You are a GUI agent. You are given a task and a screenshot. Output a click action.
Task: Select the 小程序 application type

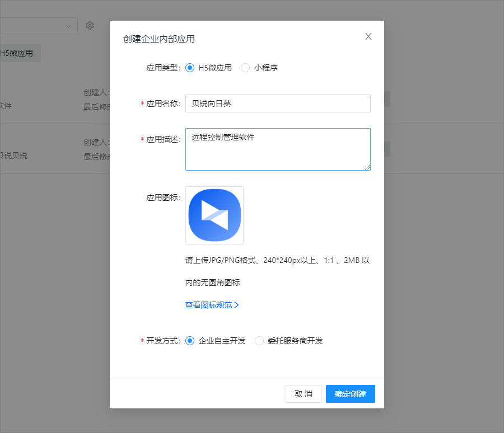tap(245, 68)
